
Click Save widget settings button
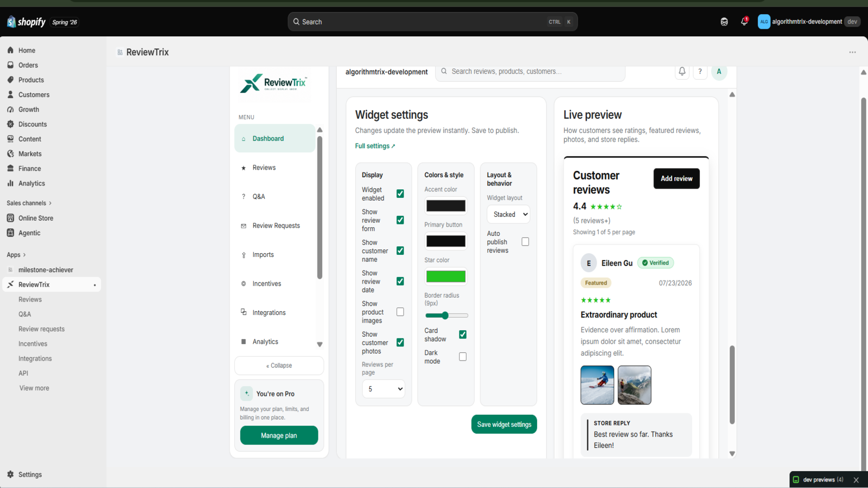point(504,425)
